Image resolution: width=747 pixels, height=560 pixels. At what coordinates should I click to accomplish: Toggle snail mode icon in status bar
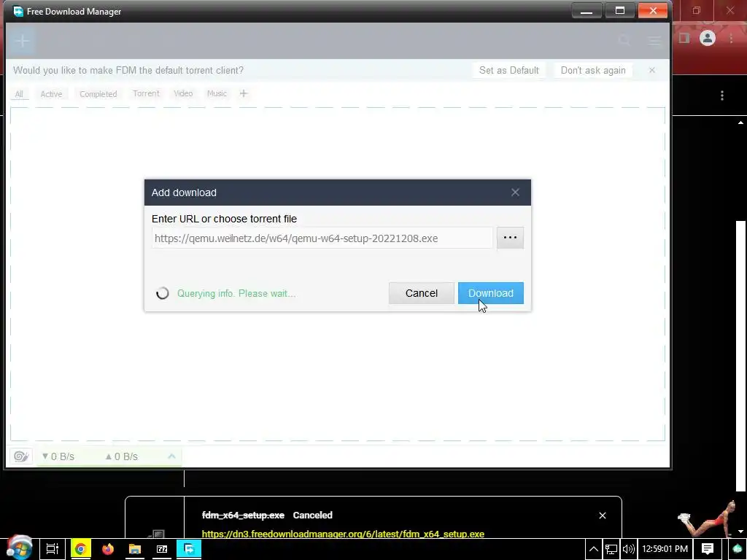point(21,456)
